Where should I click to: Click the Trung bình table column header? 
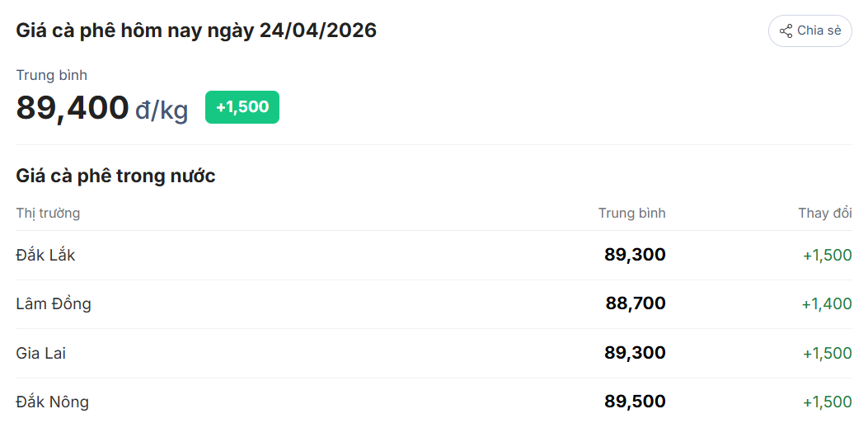tap(631, 214)
